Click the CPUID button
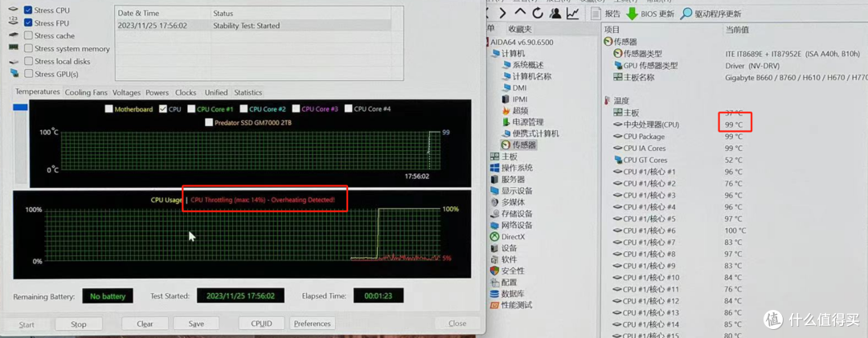Screen dimensions: 868x338 (261, 324)
